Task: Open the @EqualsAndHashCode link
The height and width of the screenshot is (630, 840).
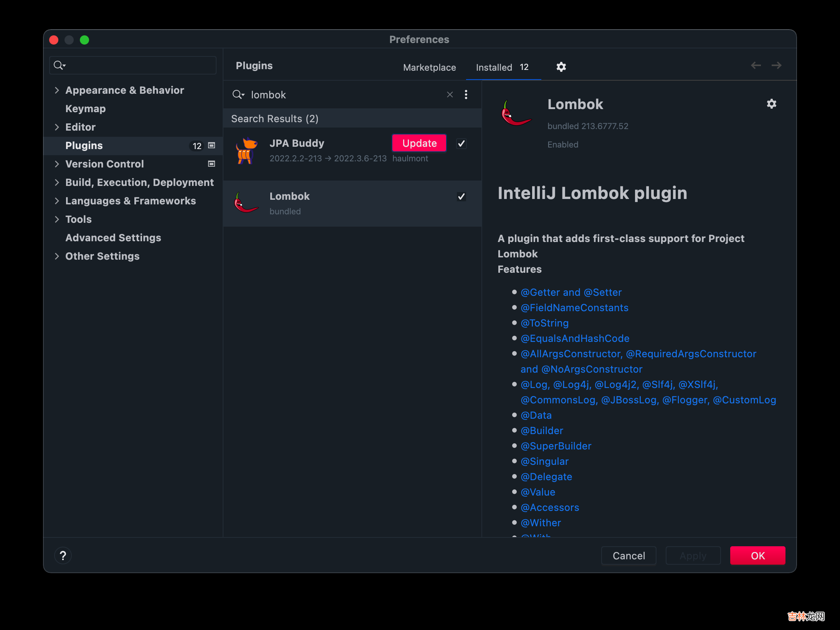Action: tap(575, 338)
